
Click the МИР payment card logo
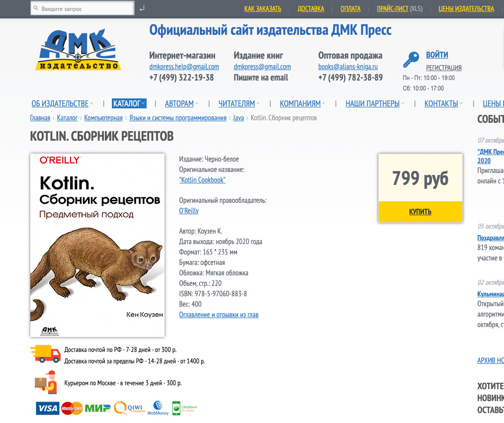pyautogui.click(x=97, y=408)
